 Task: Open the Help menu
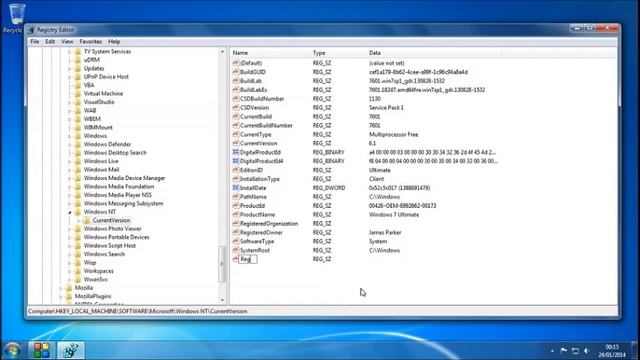coord(114,42)
